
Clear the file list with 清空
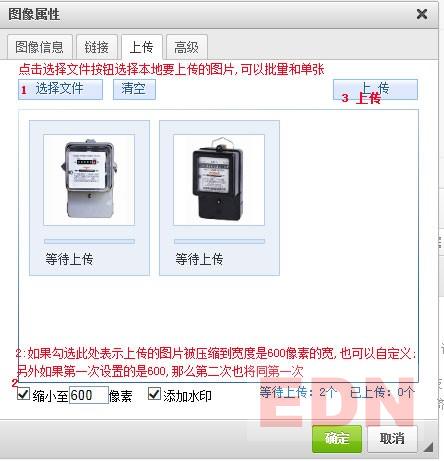[x=134, y=89]
